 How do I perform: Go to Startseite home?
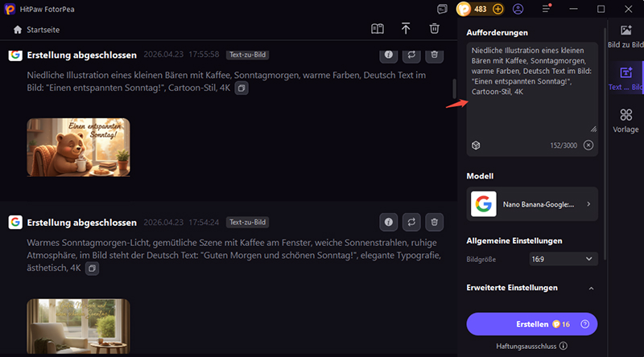pos(36,30)
